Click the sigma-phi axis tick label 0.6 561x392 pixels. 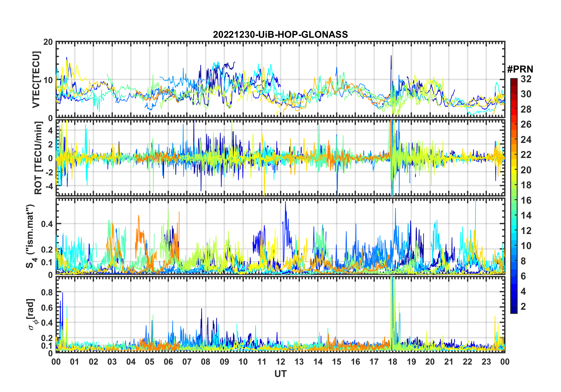[47, 308]
